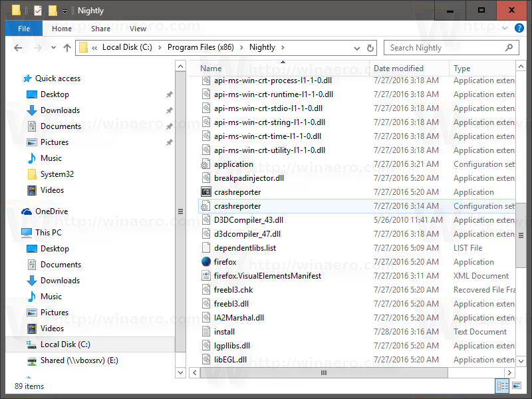
Task: Click the application configuration settings icon
Action: [x=205, y=164]
